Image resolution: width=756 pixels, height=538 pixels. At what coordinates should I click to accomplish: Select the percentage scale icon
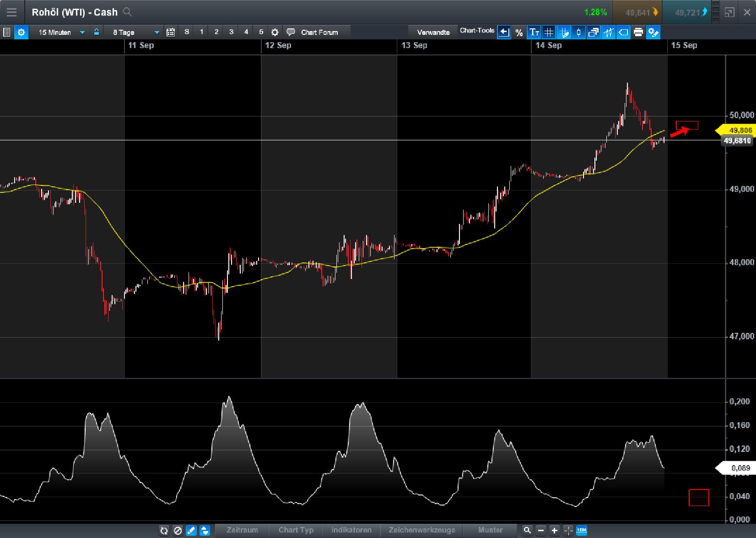tap(519, 32)
